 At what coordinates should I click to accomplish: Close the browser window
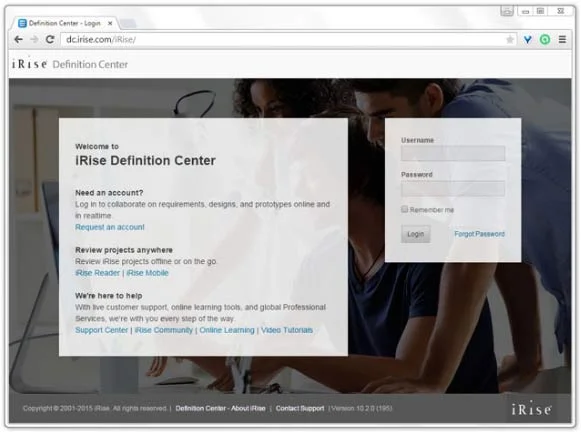(561, 11)
